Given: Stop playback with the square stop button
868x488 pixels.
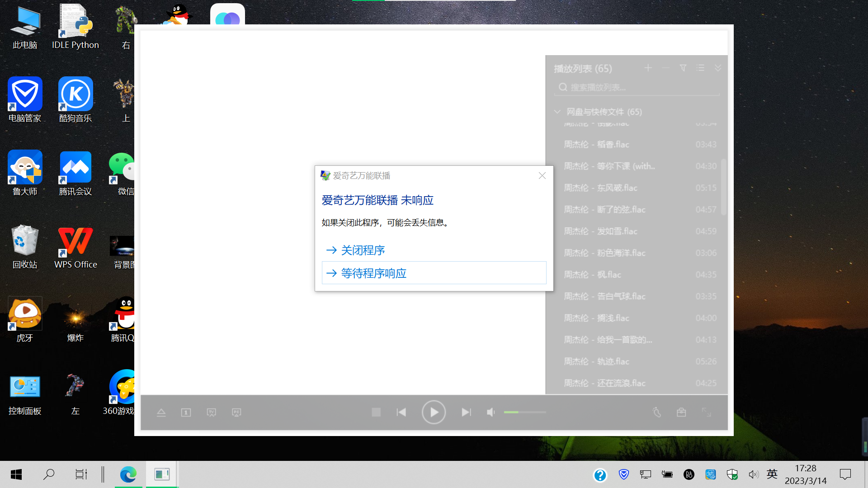Looking at the screenshot, I should tap(376, 412).
